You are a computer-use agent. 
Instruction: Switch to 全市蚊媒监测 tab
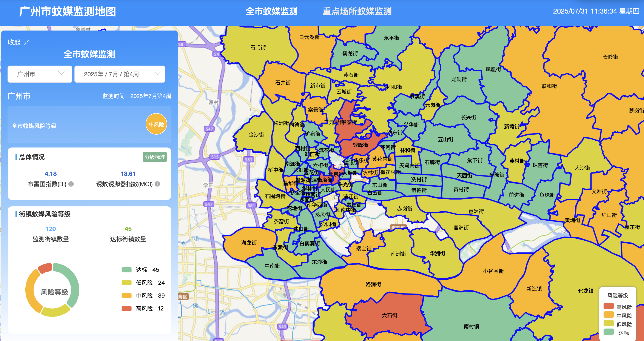pos(271,11)
